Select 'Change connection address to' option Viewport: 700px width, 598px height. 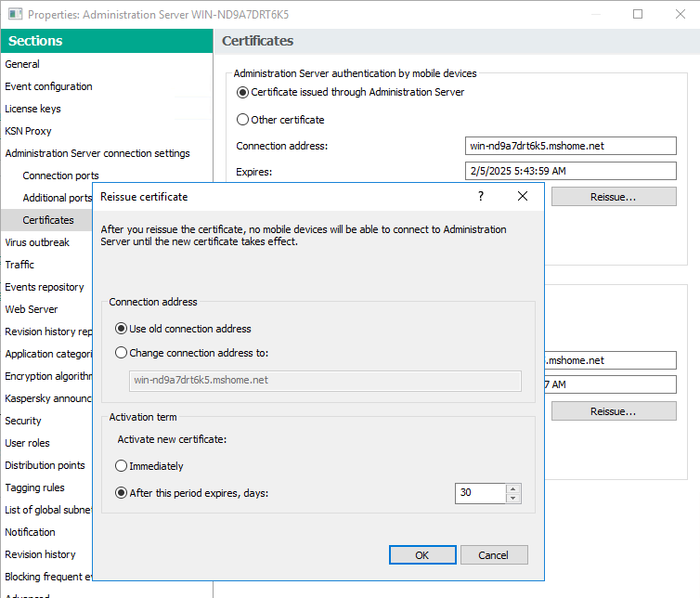coord(122,353)
